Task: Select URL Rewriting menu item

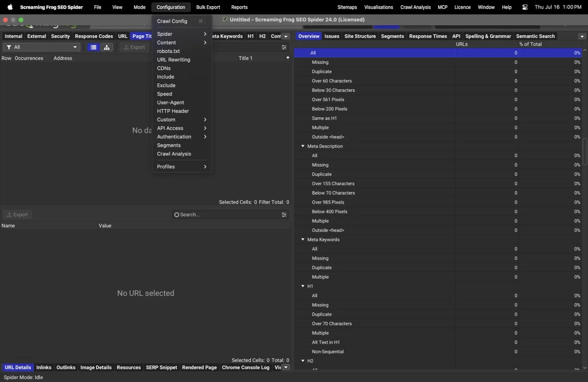Action: point(182,60)
